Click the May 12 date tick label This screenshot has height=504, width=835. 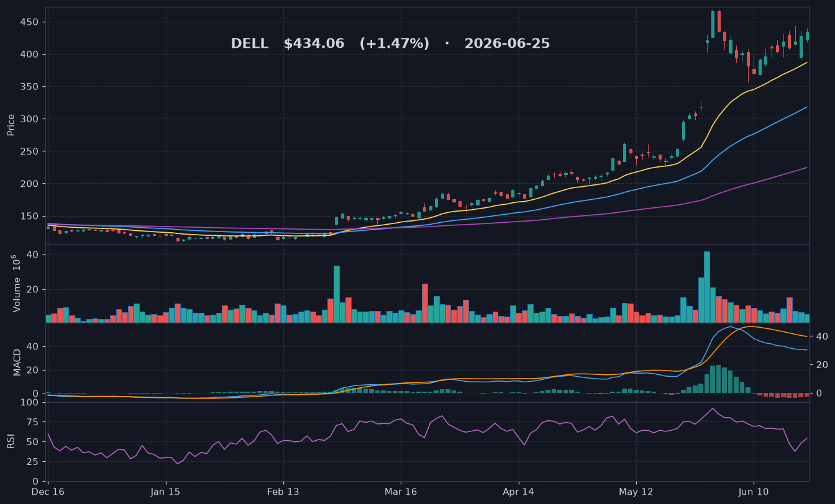(x=636, y=492)
